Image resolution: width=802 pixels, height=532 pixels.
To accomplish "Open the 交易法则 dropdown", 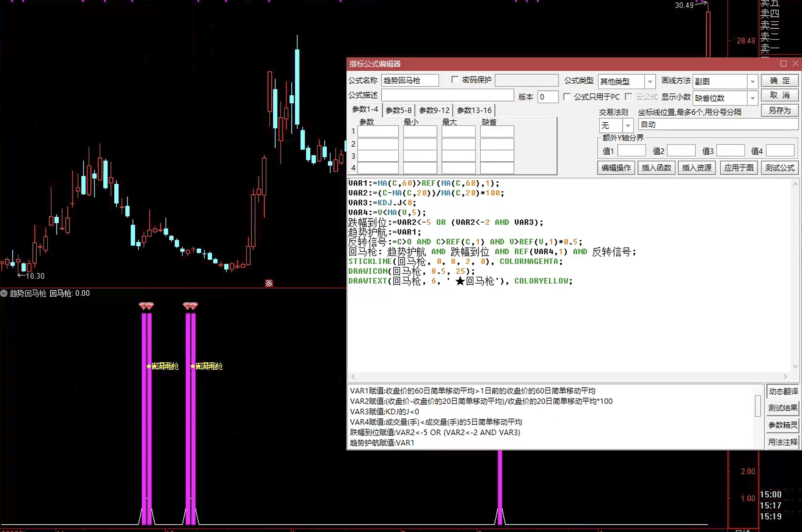I will pyautogui.click(x=628, y=126).
